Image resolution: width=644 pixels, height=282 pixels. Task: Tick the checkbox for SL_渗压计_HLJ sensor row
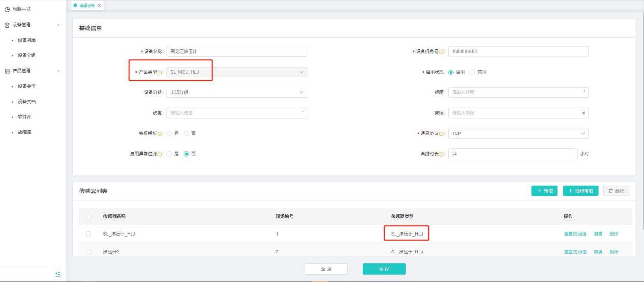(88, 234)
